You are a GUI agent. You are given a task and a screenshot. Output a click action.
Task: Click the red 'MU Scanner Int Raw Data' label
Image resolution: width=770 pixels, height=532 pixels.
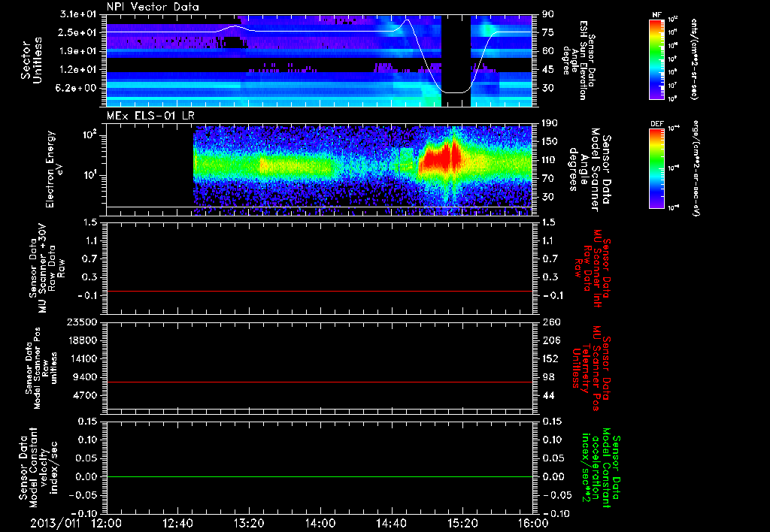pos(591,268)
